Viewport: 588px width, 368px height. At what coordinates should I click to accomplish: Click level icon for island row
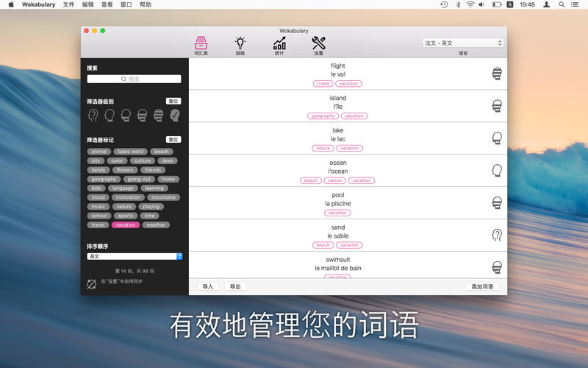click(x=497, y=106)
